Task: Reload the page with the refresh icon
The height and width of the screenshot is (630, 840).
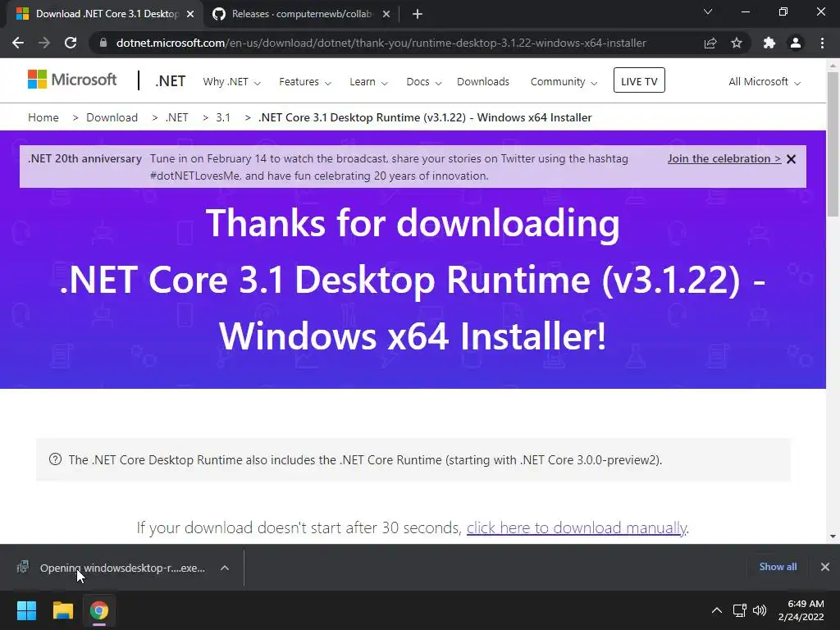Action: pos(71,43)
